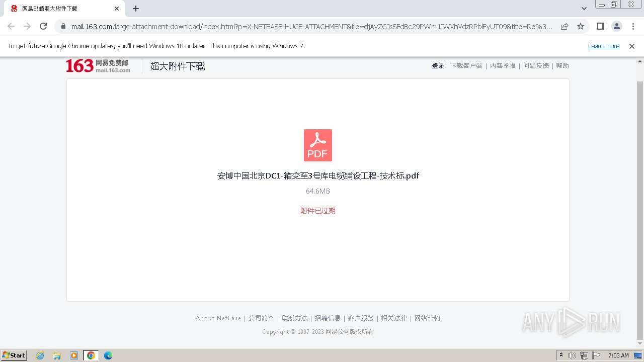Viewport: 644px width, 362px height.
Task: Launch Internet Explorer from taskbar
Action: coord(40,355)
